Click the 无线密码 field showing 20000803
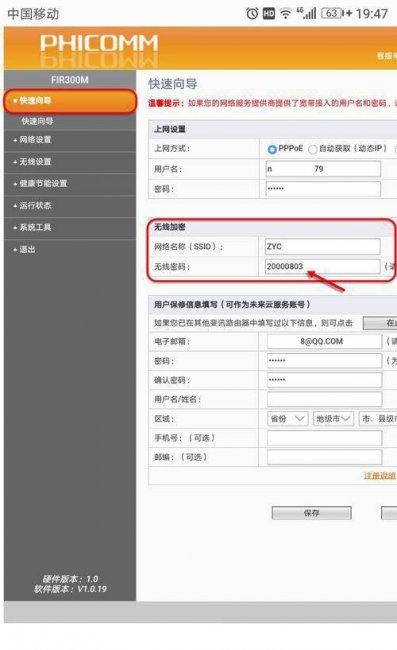 click(322, 266)
